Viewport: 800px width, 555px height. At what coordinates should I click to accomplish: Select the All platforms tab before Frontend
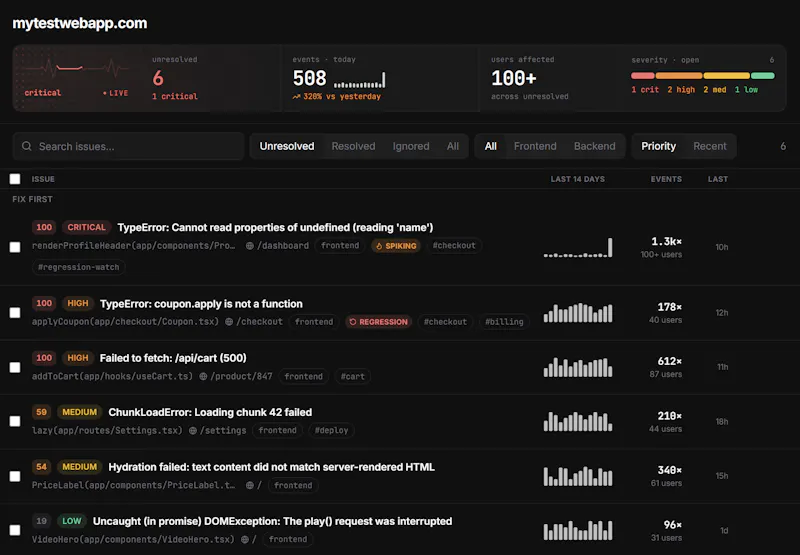click(x=491, y=146)
